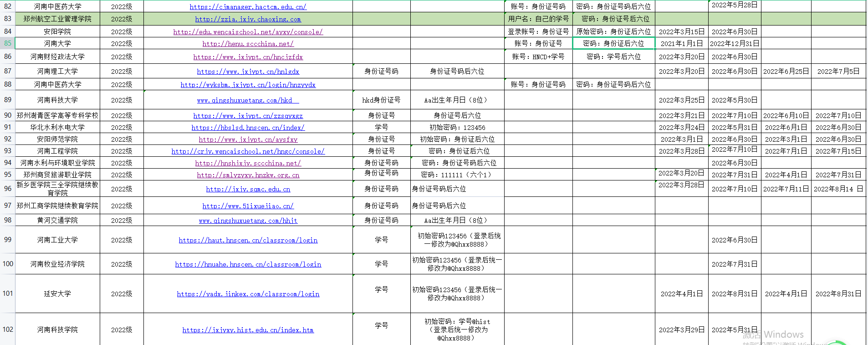This screenshot has width=868, height=345.
Task: Select the hkd身份证号 cell
Action: pos(381,100)
